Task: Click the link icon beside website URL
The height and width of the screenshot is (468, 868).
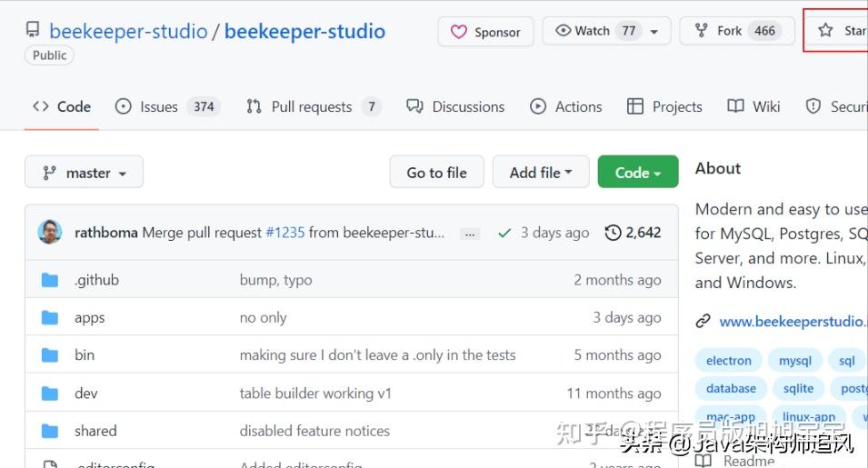Action: [703, 321]
